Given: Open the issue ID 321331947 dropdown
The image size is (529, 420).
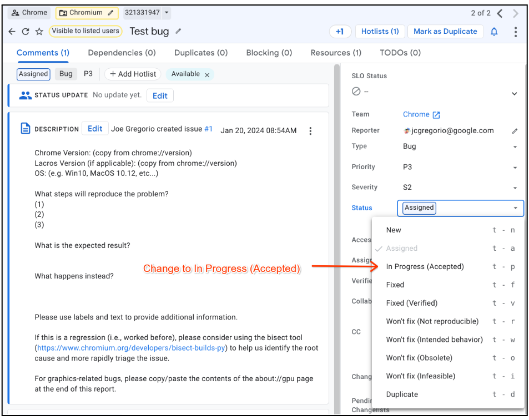Looking at the screenshot, I should (167, 13).
